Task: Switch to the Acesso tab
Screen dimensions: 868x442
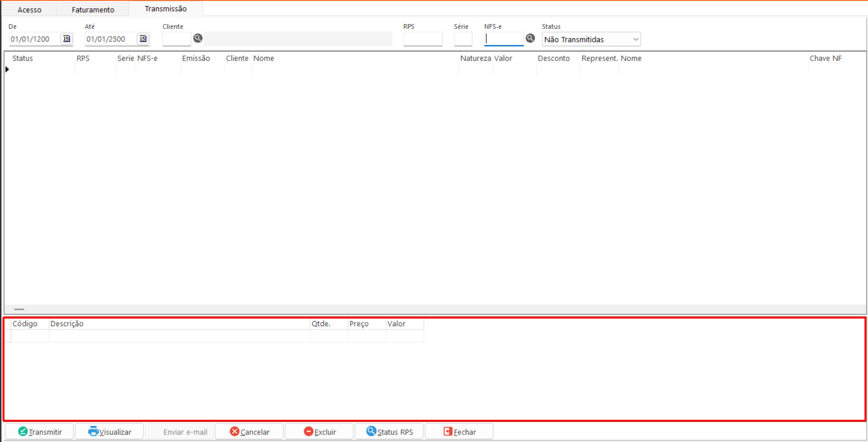Action: click(29, 10)
